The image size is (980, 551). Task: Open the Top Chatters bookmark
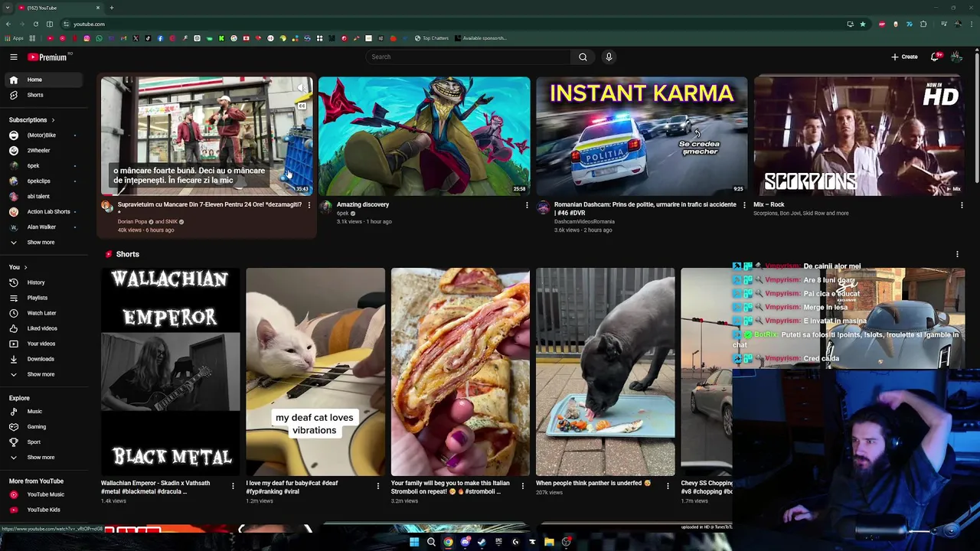coord(432,38)
